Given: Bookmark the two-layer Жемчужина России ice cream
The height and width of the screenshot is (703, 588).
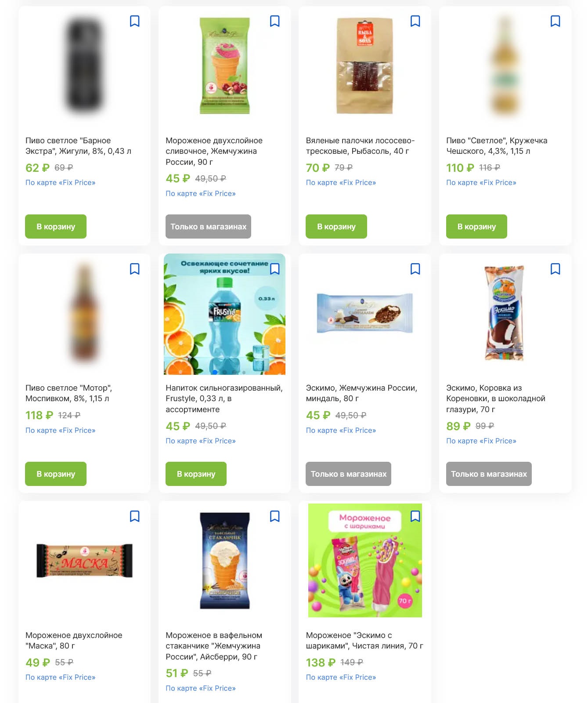Looking at the screenshot, I should point(275,21).
